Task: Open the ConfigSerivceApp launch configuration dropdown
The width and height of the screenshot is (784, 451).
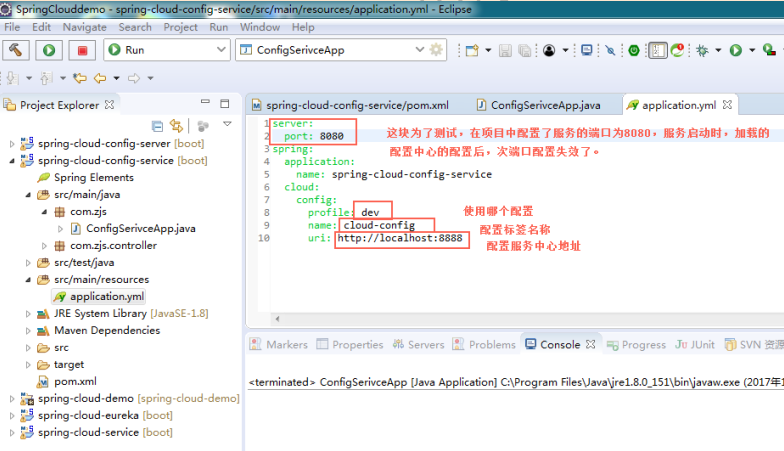Action: tap(420, 50)
